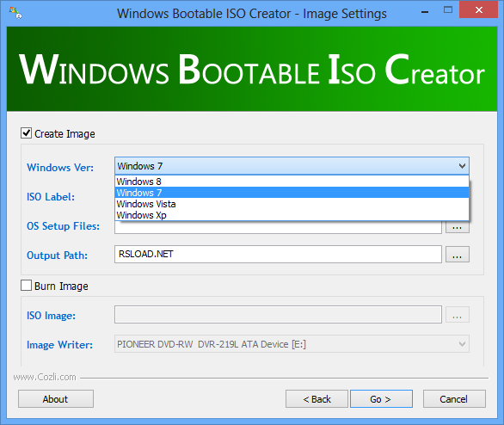Click the application icon in title bar

click(15, 13)
